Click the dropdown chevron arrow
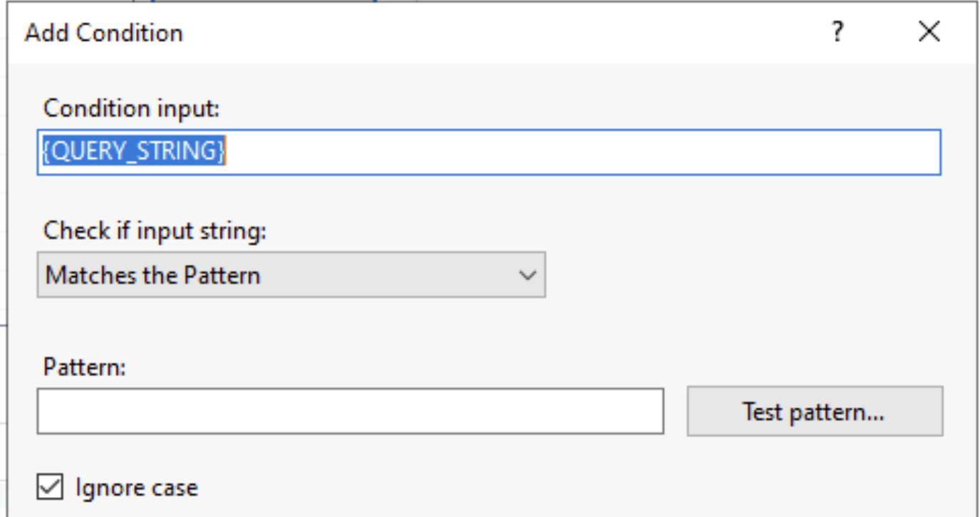This screenshot has height=517, width=980. pyautogui.click(x=528, y=275)
